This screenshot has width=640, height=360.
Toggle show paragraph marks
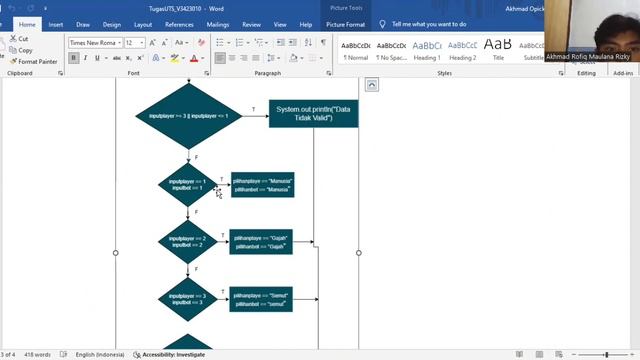[x=323, y=42]
